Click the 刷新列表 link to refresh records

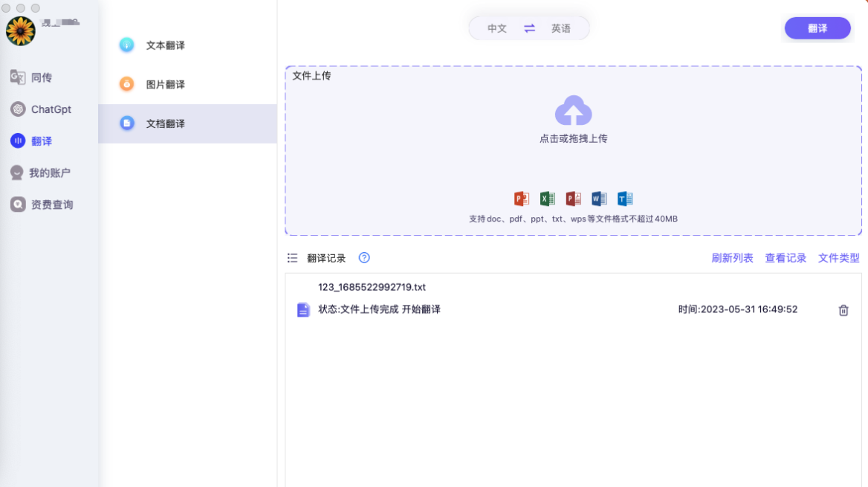(x=731, y=258)
